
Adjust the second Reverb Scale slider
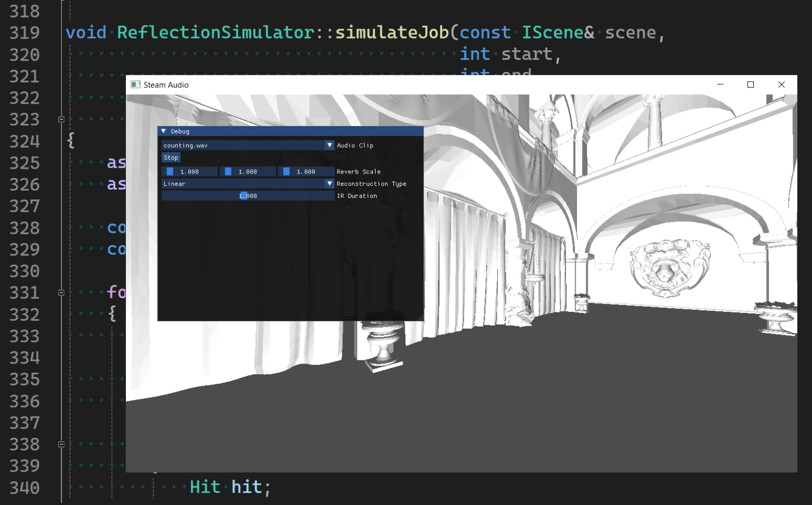coord(248,172)
